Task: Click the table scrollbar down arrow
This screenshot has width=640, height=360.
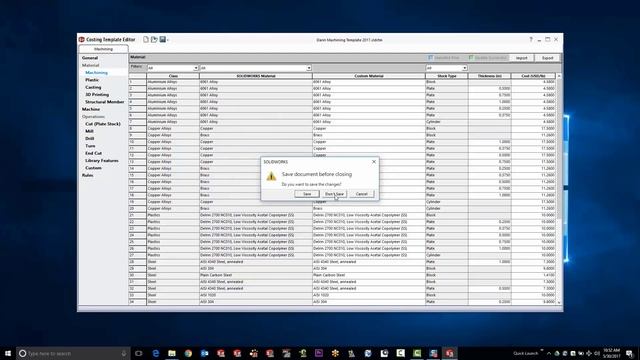Action: click(559, 302)
